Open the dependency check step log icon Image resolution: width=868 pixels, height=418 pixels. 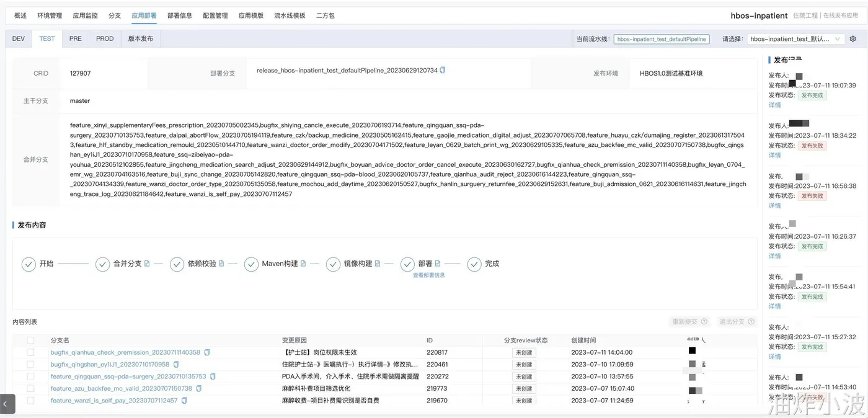click(x=221, y=264)
